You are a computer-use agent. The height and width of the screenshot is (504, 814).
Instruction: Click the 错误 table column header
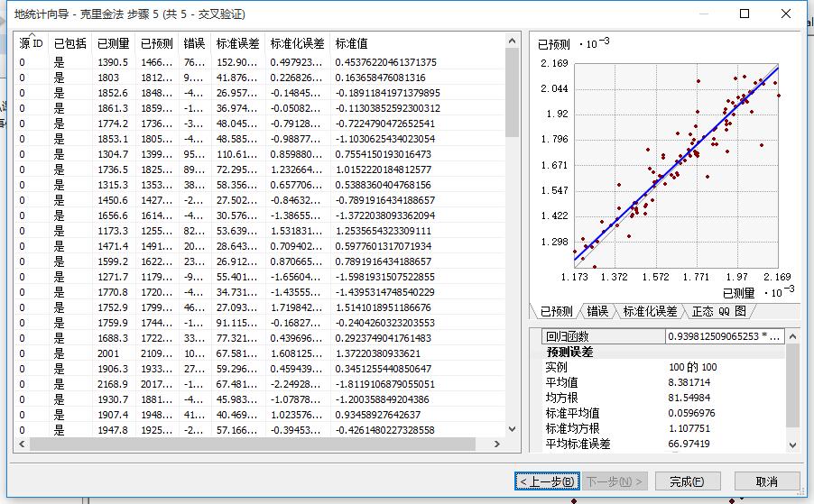194,43
